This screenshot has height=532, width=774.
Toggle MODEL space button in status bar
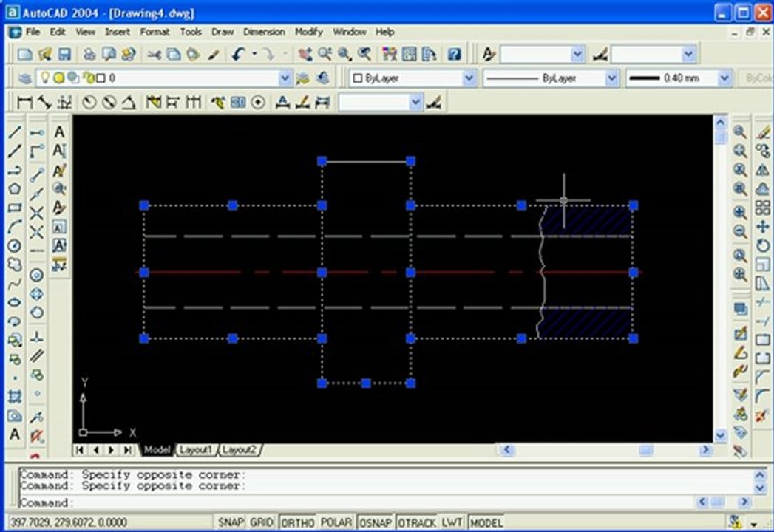point(486,522)
